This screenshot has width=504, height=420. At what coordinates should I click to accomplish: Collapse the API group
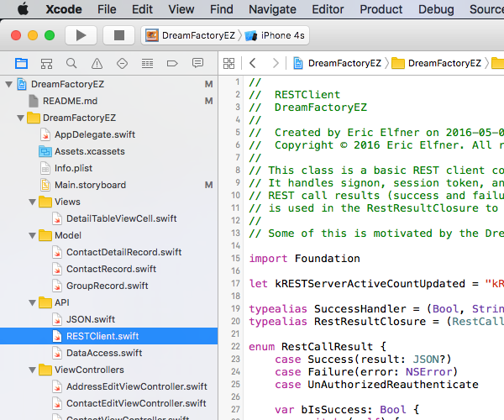[x=32, y=302]
